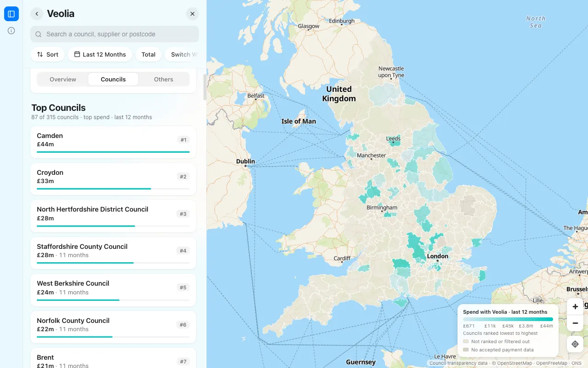Image resolution: width=588 pixels, height=368 pixels.
Task: Click the Top Councils heading
Action: 58,108
